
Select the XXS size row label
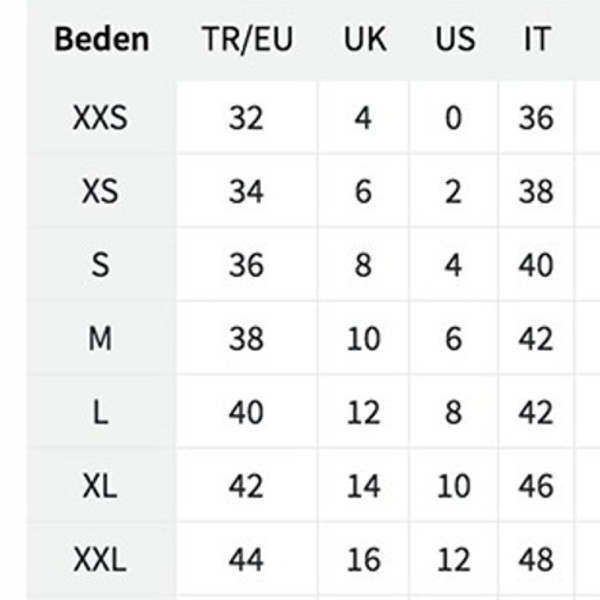[x=100, y=118]
